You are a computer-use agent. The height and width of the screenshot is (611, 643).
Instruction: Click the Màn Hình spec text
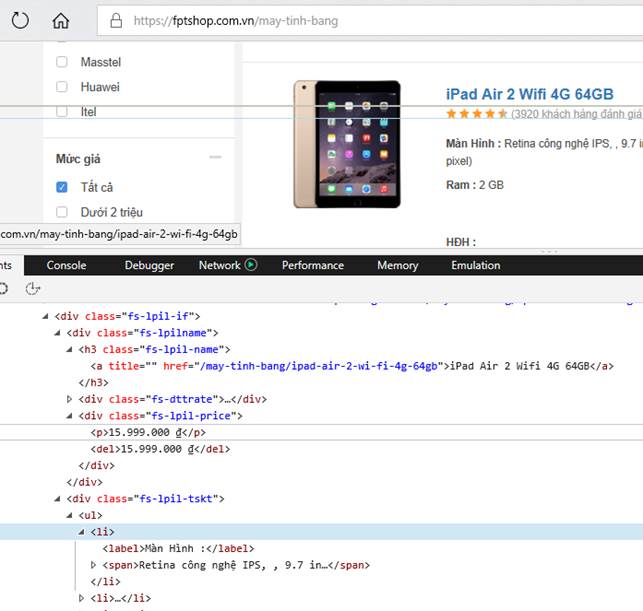[x=544, y=152]
